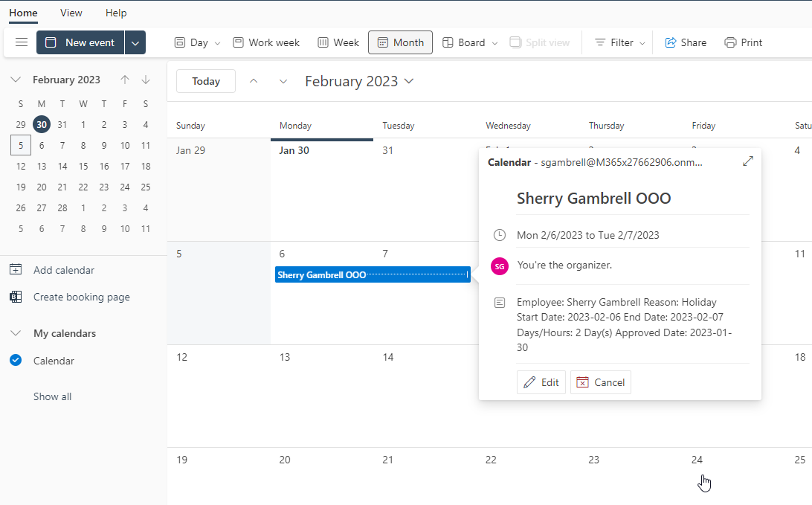Select the Month view toggle
Screen dimensions: 812x505
click(400, 42)
